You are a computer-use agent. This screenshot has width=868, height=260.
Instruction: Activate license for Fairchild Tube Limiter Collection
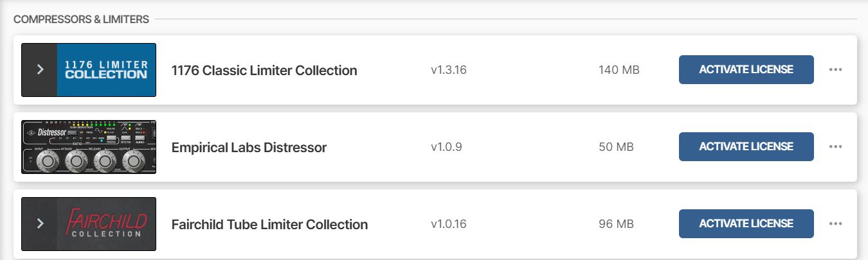[746, 223]
